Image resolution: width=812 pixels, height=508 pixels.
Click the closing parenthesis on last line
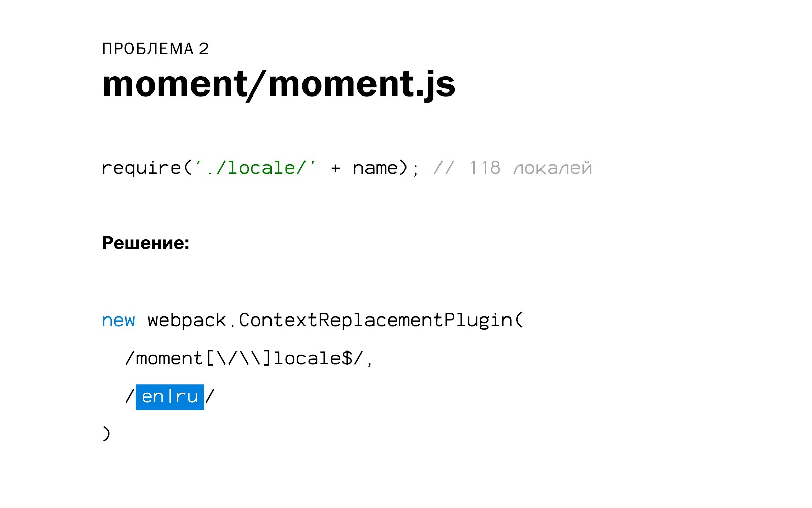pyautogui.click(x=106, y=434)
